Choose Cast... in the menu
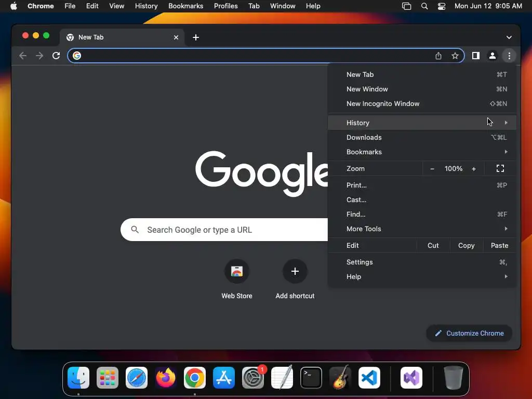The height and width of the screenshot is (399, 532). click(422, 200)
